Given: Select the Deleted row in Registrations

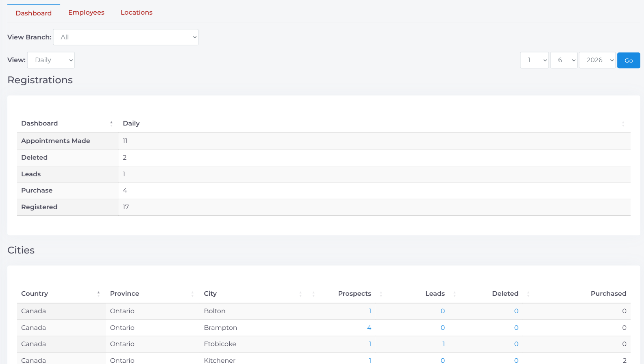Looking at the screenshot, I should pos(324,158).
